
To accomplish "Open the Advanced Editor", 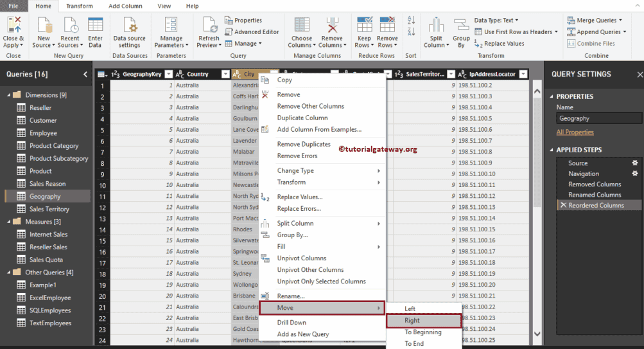I will (x=252, y=31).
